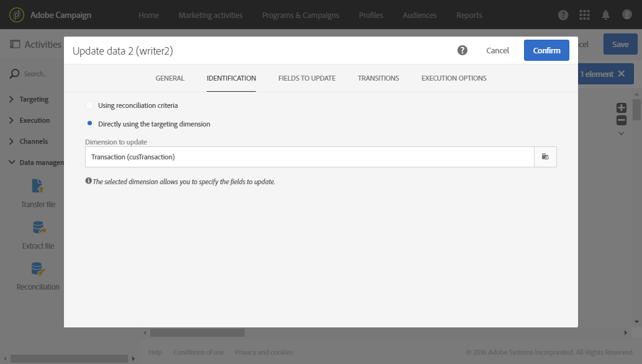The height and width of the screenshot is (364, 642).
Task: Click the search magnifier icon
Action: (14, 74)
